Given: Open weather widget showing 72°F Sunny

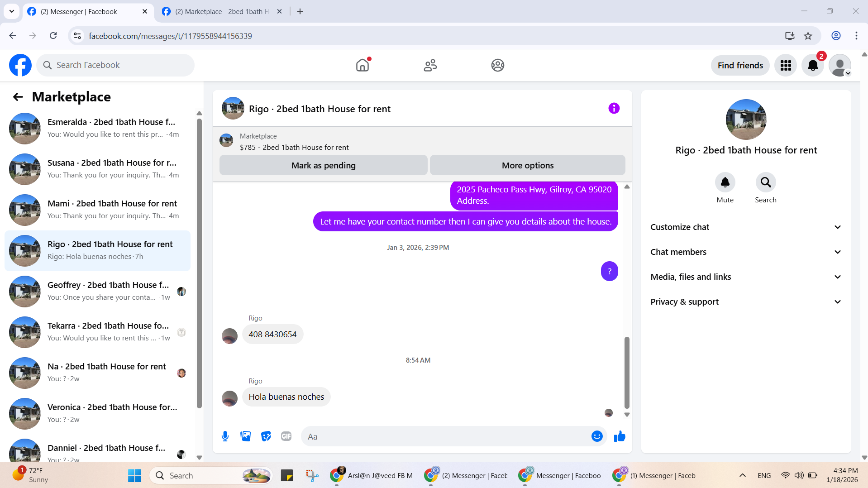Looking at the screenshot, I should 31,475.
